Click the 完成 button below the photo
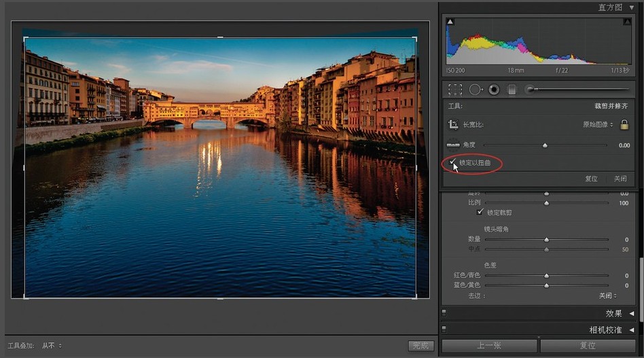The image size is (644, 358). [x=421, y=346]
